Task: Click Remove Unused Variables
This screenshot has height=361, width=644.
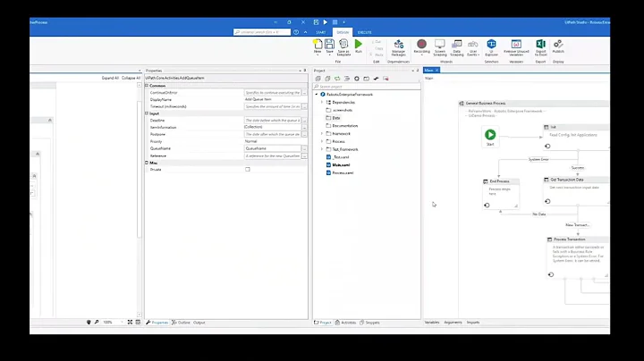Action: [x=516, y=47]
